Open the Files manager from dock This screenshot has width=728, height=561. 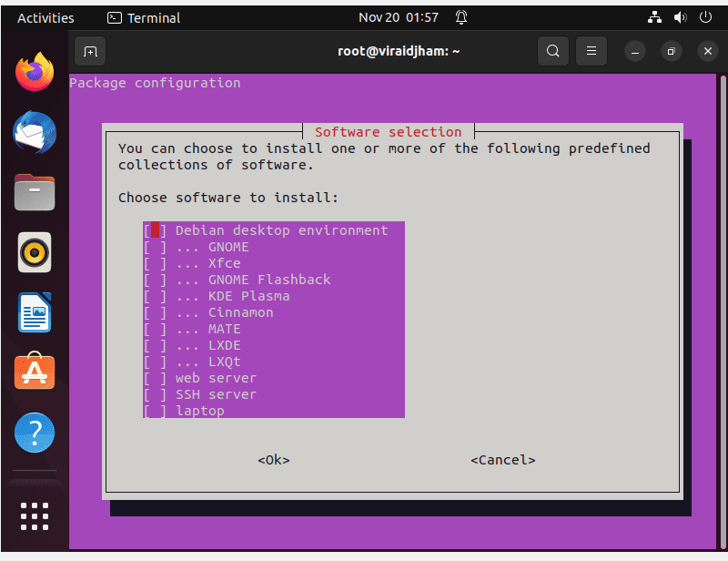click(35, 192)
